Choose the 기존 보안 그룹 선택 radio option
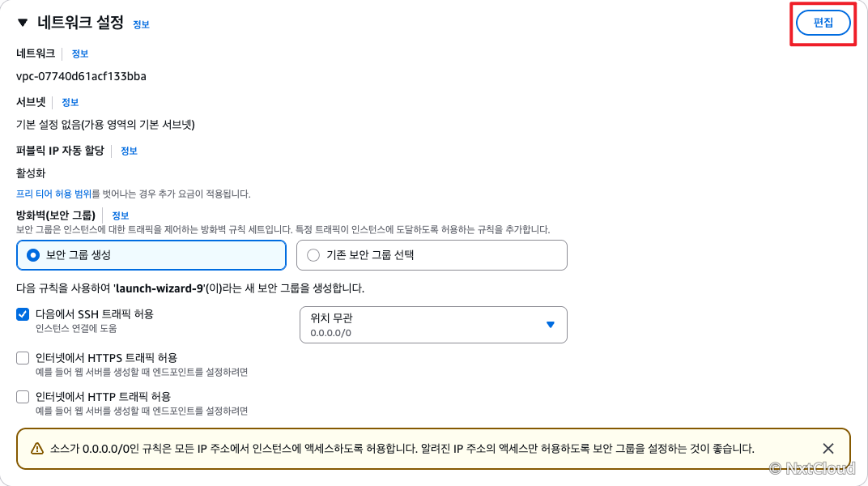This screenshot has width=868, height=486. 432,255
